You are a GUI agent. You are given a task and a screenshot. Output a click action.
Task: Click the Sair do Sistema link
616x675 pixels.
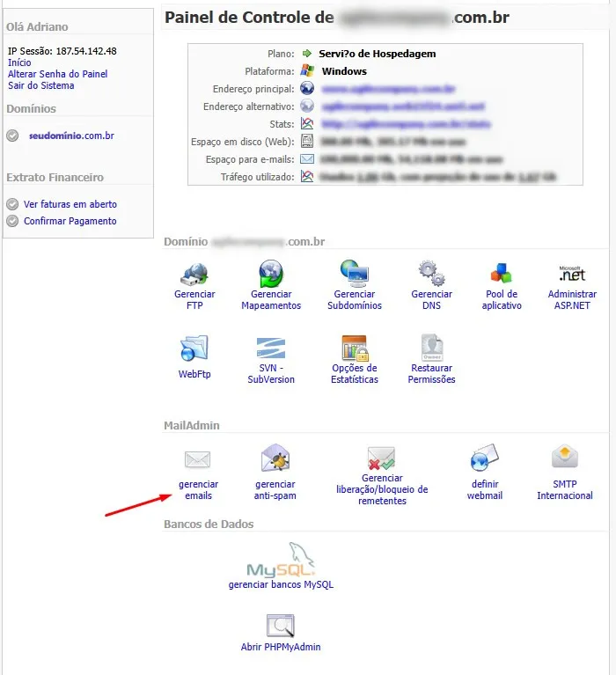(40, 85)
